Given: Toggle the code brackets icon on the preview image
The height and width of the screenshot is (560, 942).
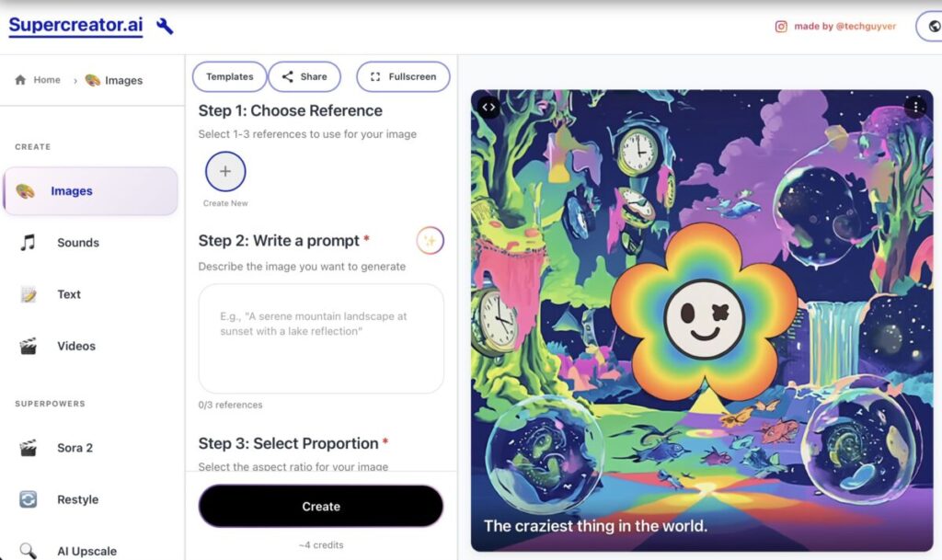Looking at the screenshot, I should coord(489,108).
